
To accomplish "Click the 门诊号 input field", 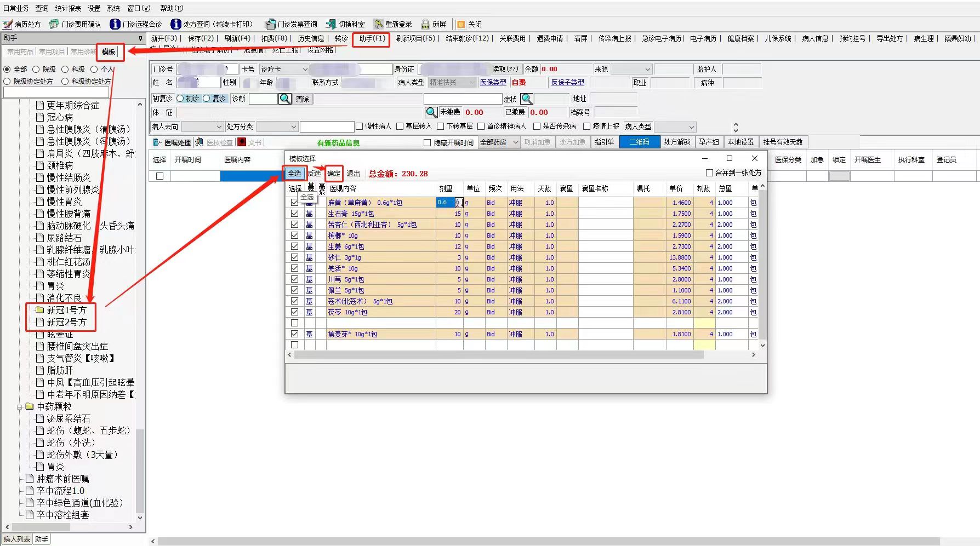I will tap(207, 70).
